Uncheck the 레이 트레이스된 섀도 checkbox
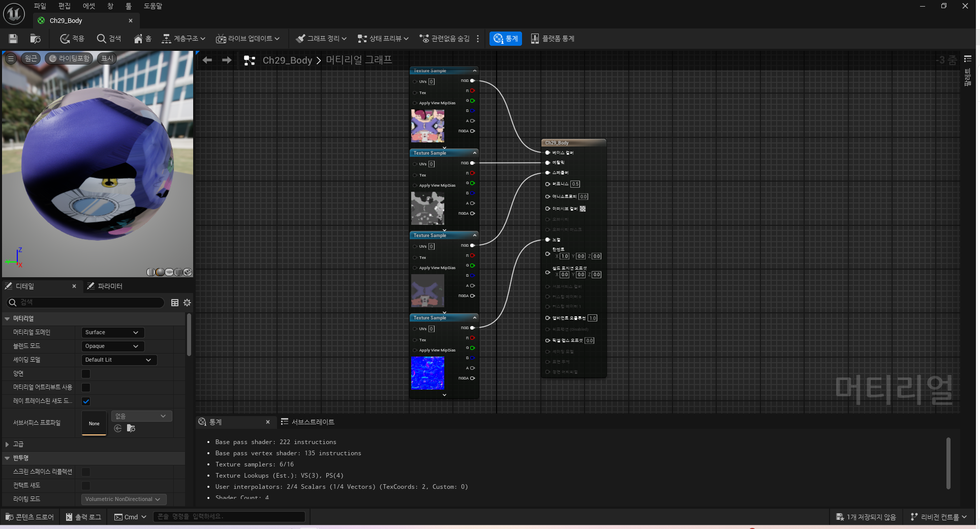The height and width of the screenshot is (529, 980). (x=86, y=401)
